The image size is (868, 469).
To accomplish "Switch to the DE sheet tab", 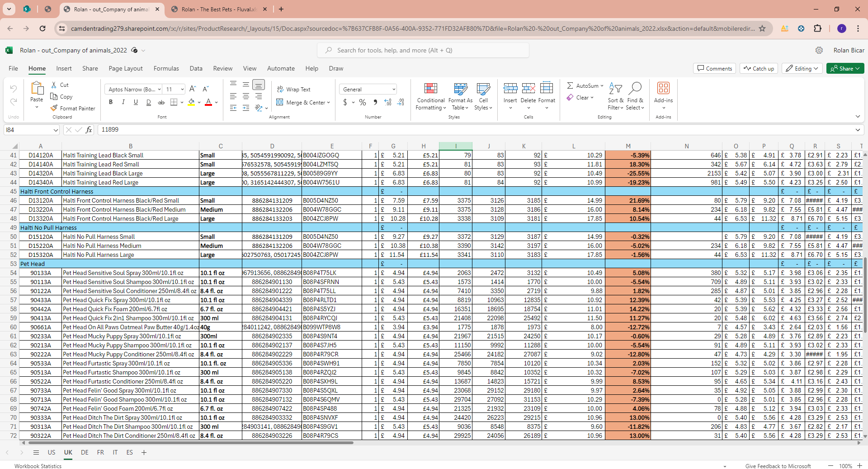I will point(85,452).
